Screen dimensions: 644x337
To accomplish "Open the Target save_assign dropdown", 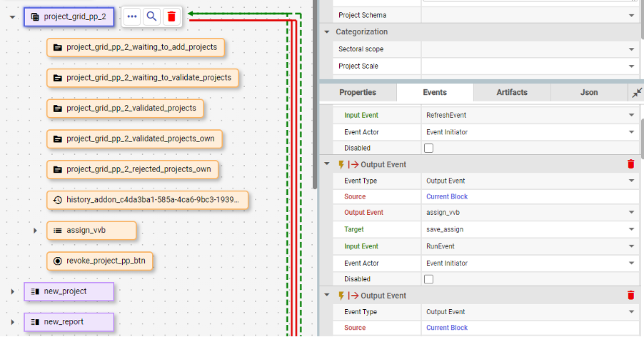I will 632,230.
